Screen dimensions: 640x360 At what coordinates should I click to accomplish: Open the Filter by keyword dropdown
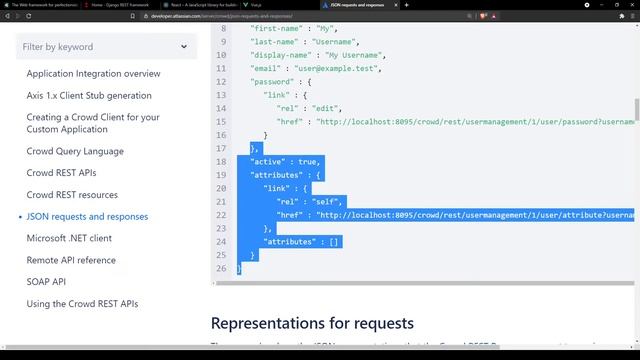[106, 47]
